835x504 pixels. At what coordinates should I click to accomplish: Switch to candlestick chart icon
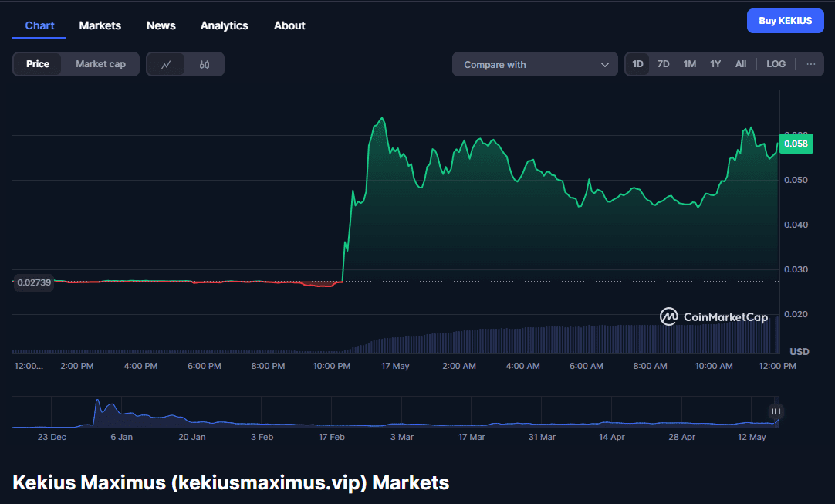tap(205, 65)
